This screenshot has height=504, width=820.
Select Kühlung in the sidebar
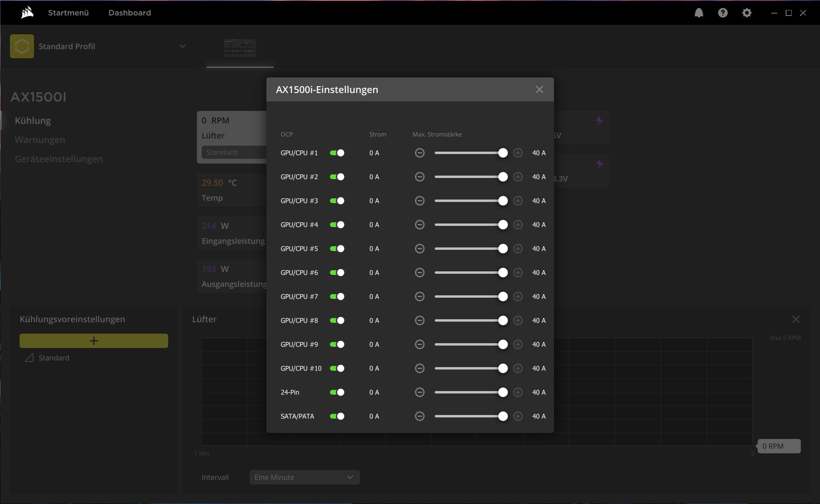33,121
